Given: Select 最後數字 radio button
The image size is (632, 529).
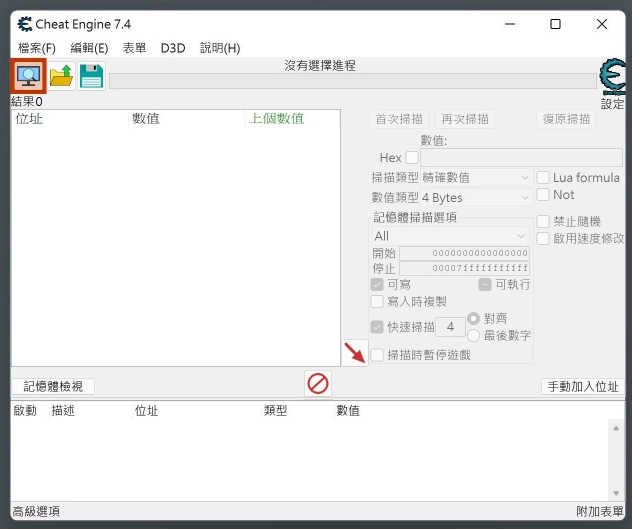Looking at the screenshot, I should coord(473,335).
